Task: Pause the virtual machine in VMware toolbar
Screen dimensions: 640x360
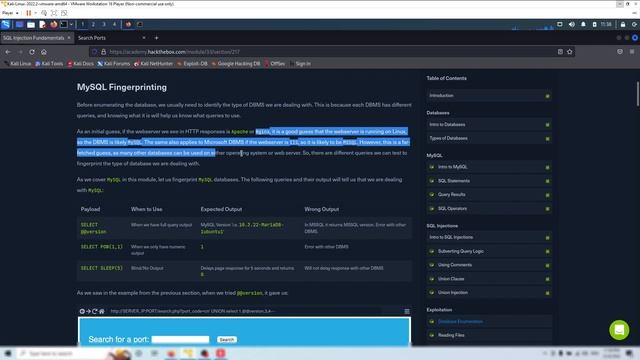Action: [29, 13]
